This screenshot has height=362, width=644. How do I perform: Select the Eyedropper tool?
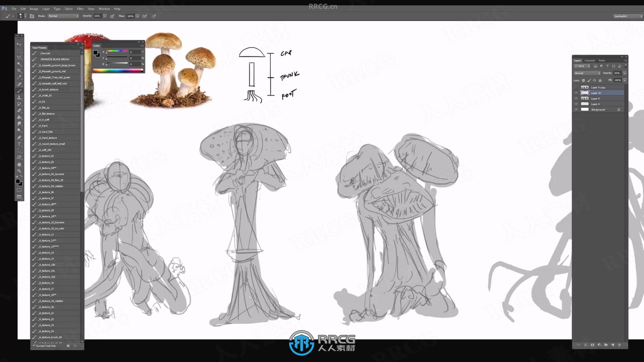click(19, 77)
